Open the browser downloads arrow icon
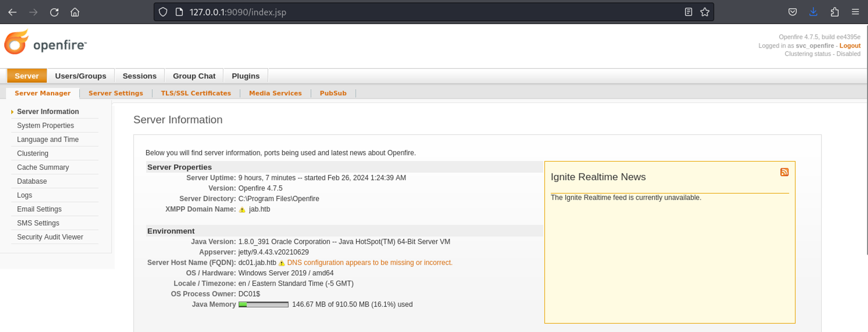Screen dimensions: 868x332 click(813, 12)
